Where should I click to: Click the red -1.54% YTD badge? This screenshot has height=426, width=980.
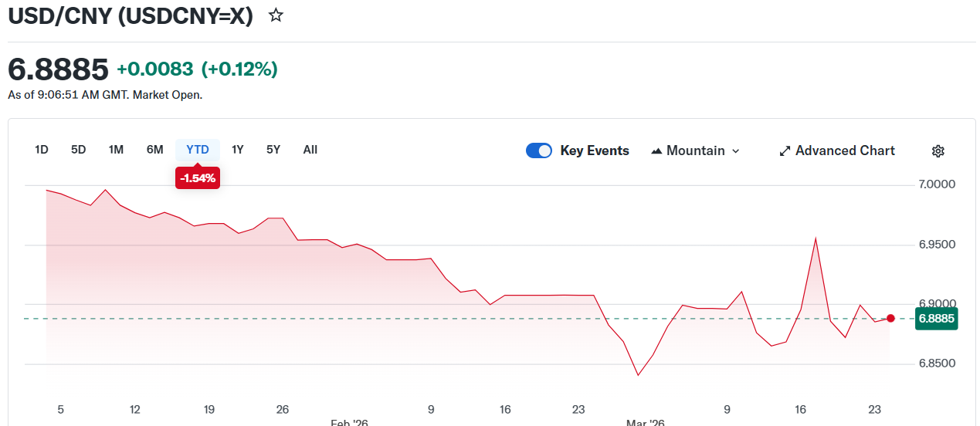point(198,178)
